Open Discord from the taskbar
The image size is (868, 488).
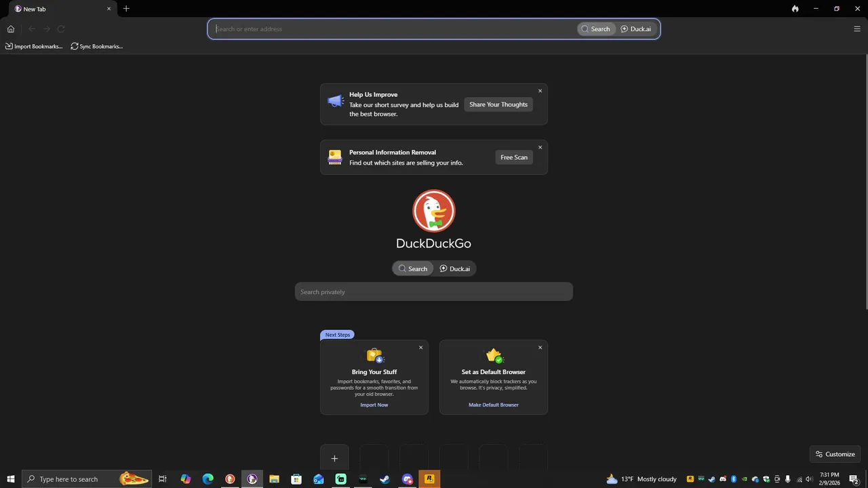[x=407, y=479]
